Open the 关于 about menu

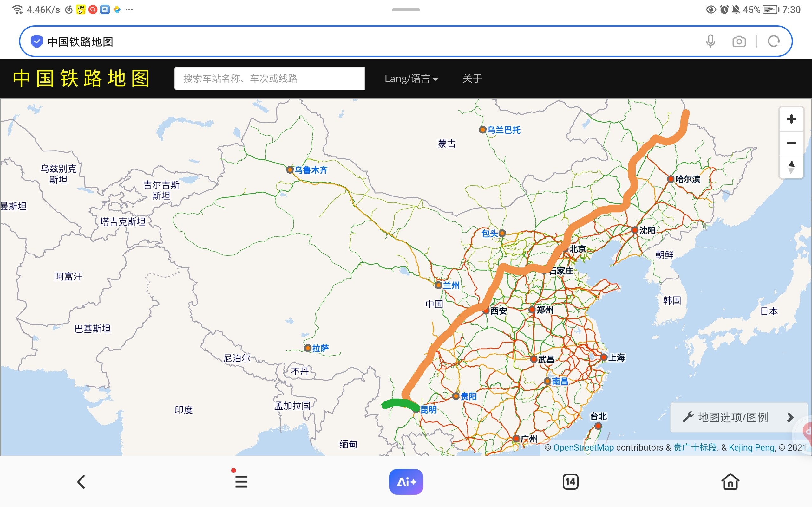pos(472,79)
